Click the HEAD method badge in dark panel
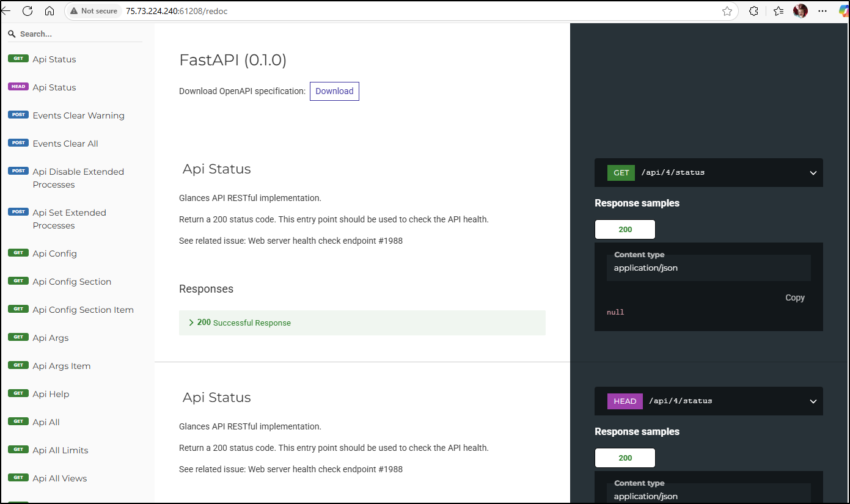 tap(625, 401)
